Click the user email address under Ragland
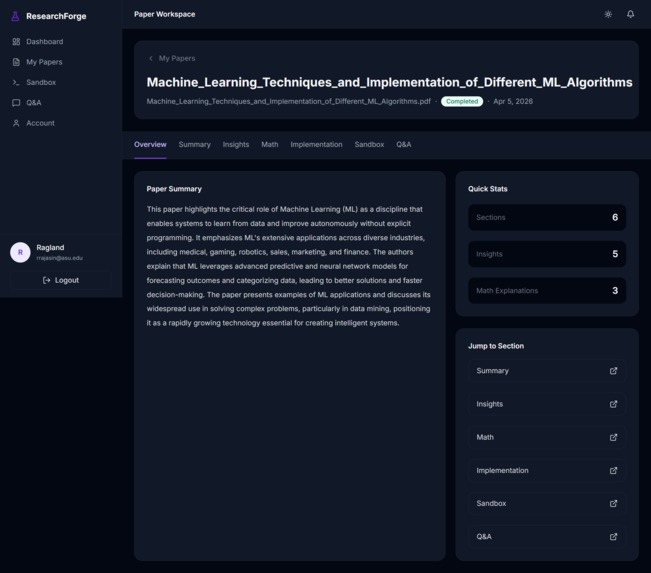The height and width of the screenshot is (573, 651). (x=59, y=258)
